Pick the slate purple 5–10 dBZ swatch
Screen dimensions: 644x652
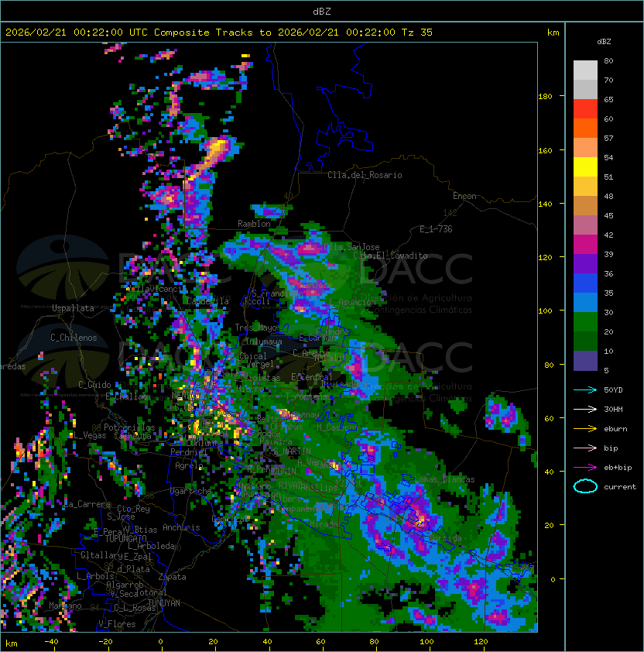point(585,361)
